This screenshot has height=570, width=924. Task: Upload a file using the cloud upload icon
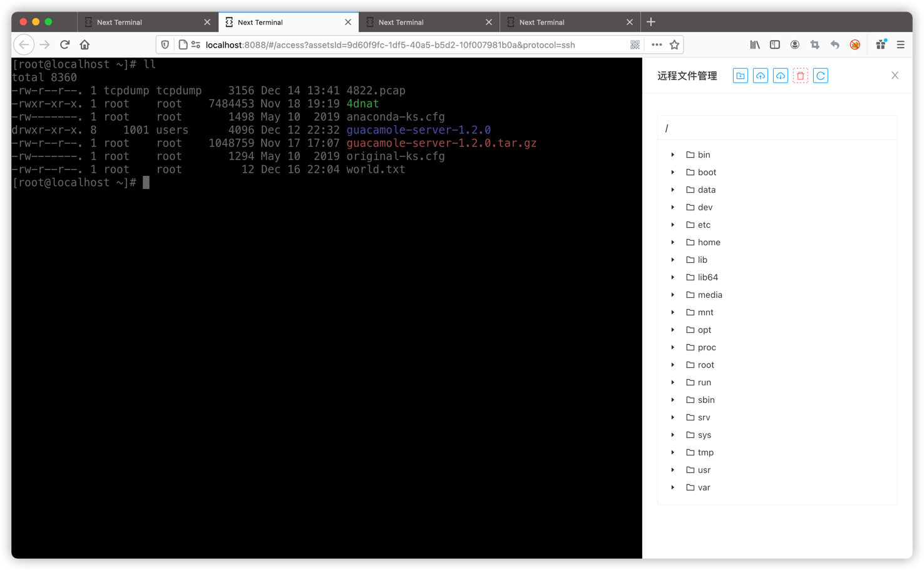coord(760,75)
